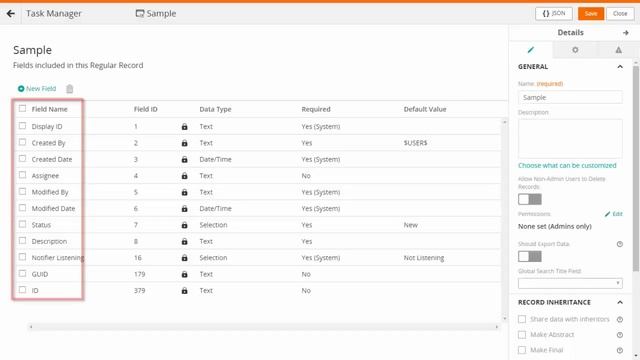Check the box for the Created By field
Screen dimensions: 640x360
pyautogui.click(x=22, y=142)
